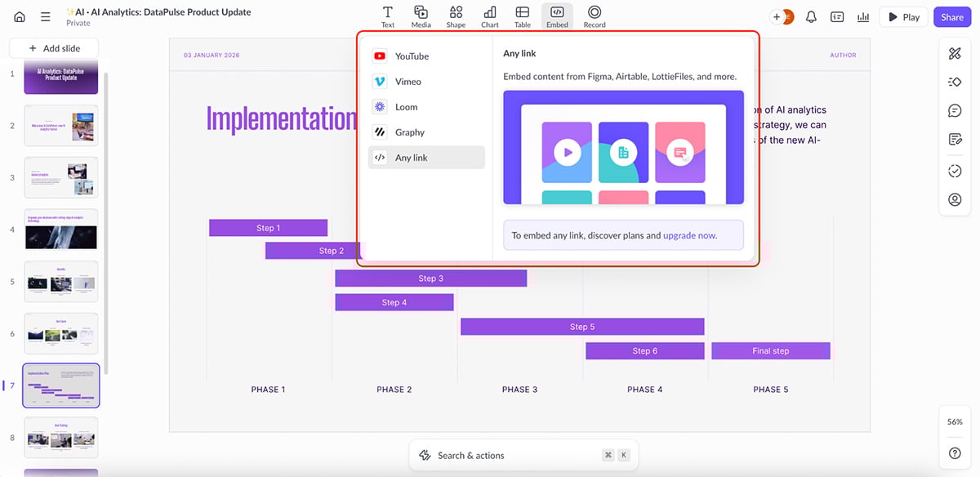Open the notifications bell

(x=811, y=16)
